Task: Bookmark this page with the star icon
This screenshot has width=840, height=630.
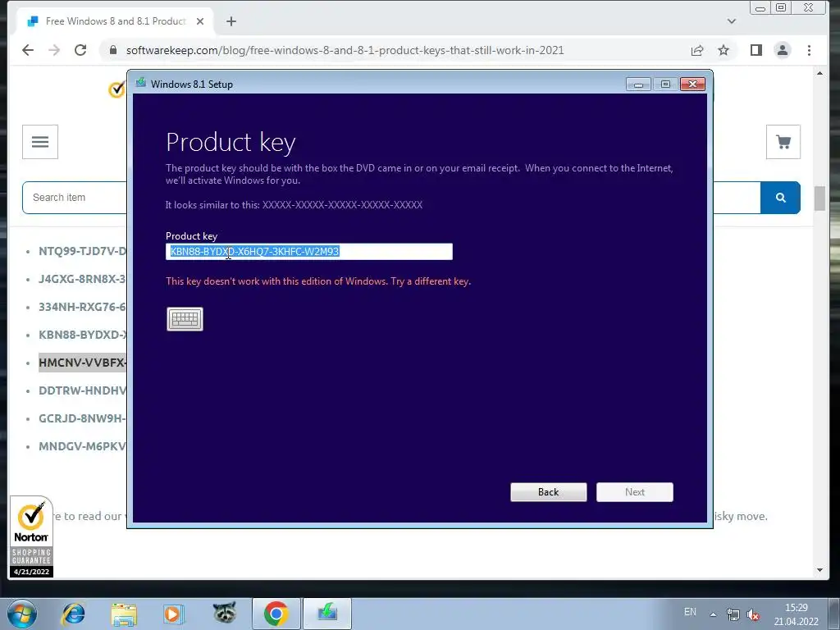Action: (724, 50)
